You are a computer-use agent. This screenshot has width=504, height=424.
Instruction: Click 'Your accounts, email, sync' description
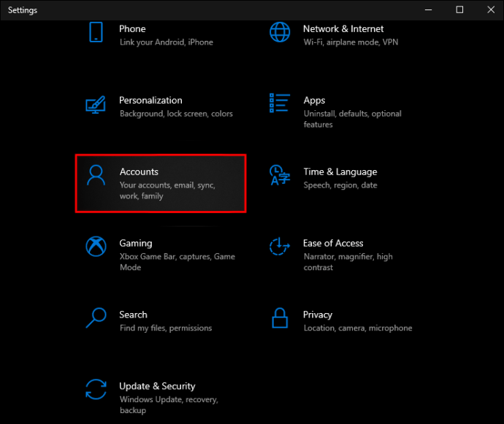pyautogui.click(x=167, y=190)
